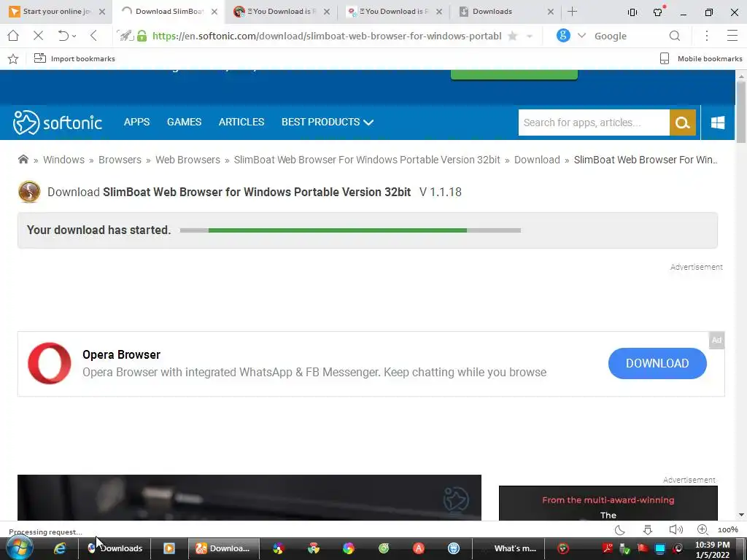Click Import bookmarks
The height and width of the screenshot is (560, 747).
pyautogui.click(x=74, y=58)
